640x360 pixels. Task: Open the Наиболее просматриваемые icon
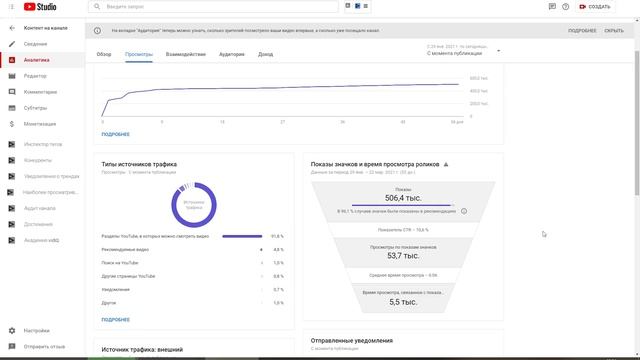11,192
